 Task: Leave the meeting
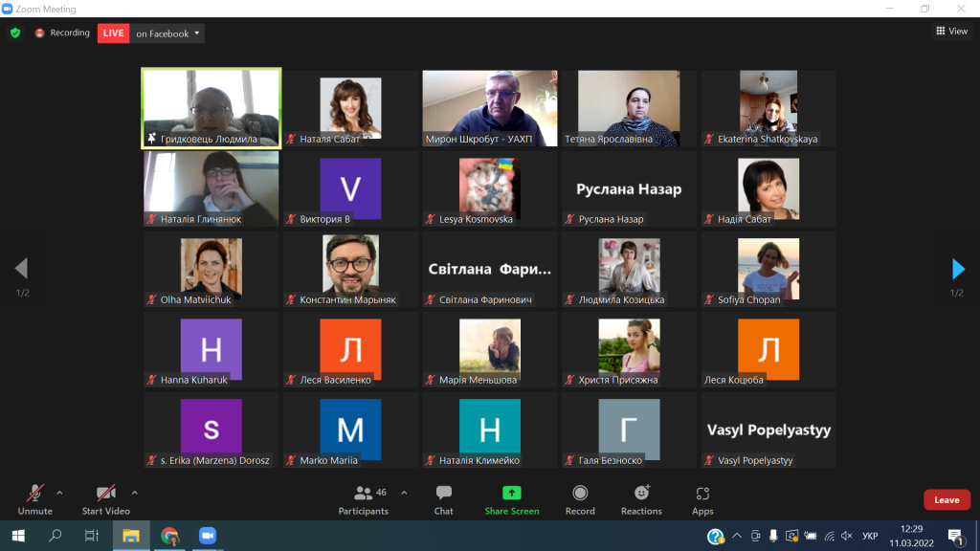(946, 500)
